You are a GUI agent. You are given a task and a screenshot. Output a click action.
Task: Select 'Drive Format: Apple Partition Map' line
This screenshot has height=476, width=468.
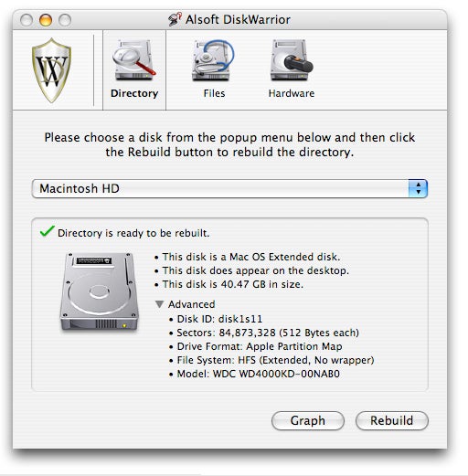pos(260,346)
